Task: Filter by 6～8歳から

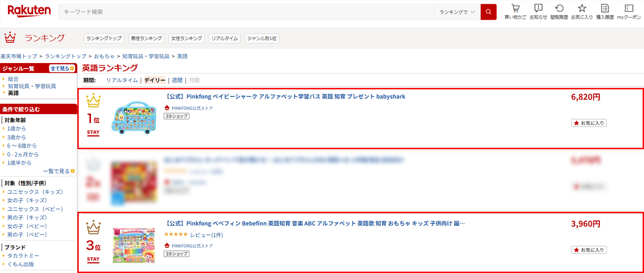Action: point(22,145)
